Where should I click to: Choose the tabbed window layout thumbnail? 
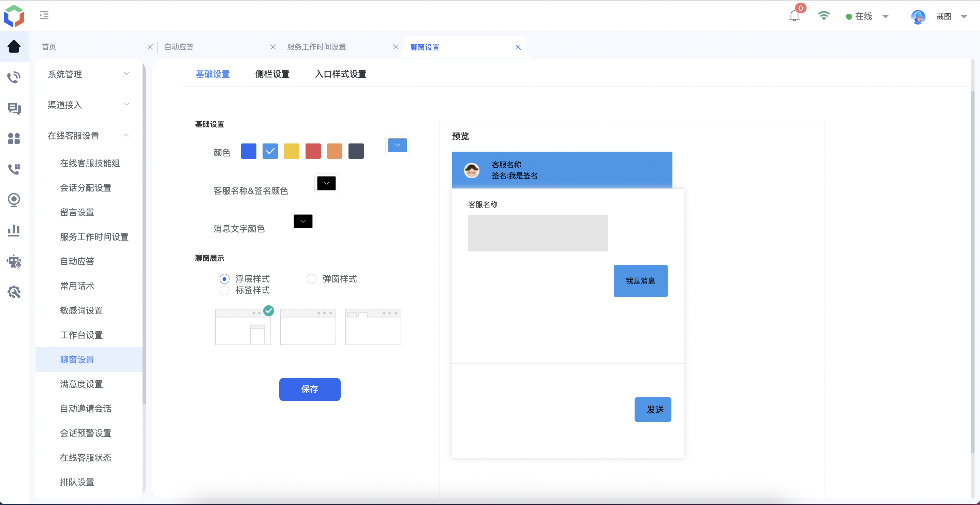[373, 327]
